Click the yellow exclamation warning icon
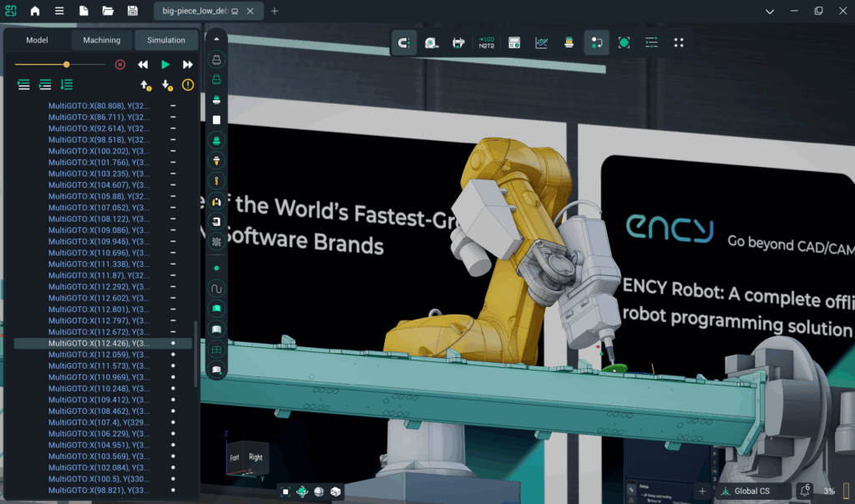This screenshot has width=855, height=504. pos(188,85)
